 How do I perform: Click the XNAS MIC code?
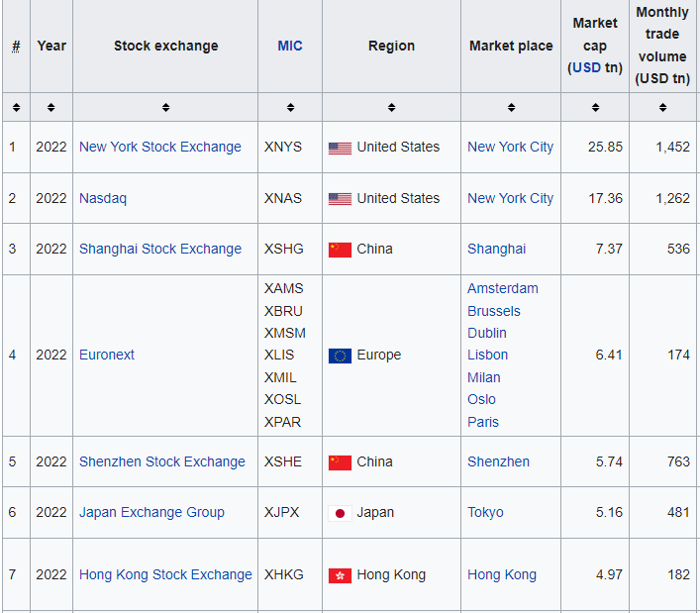tap(283, 198)
